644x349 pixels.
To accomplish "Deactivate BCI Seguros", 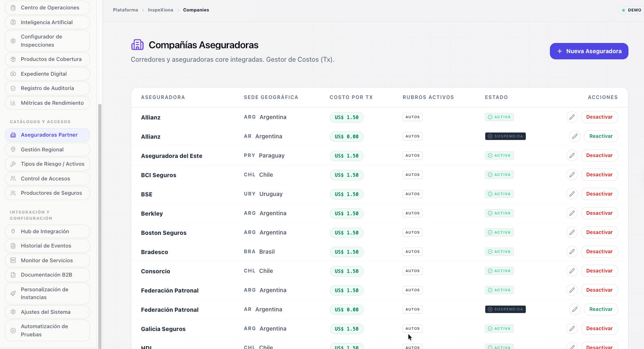I will coord(599,175).
